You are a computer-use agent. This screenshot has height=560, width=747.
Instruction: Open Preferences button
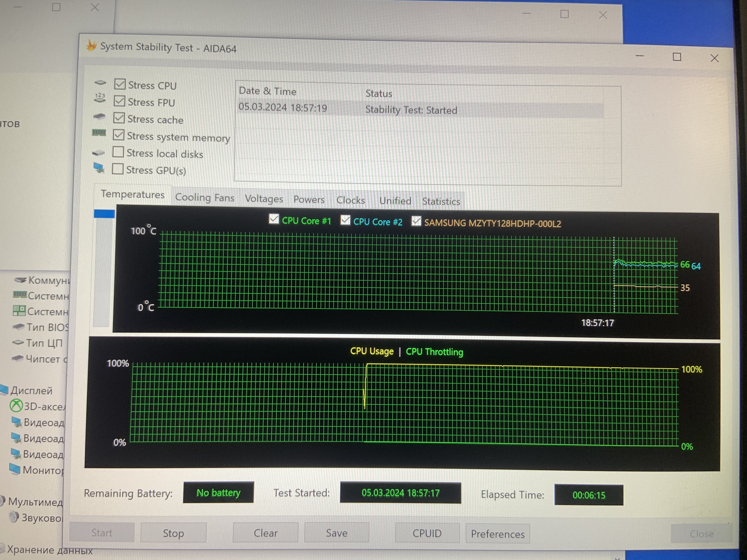point(497,534)
